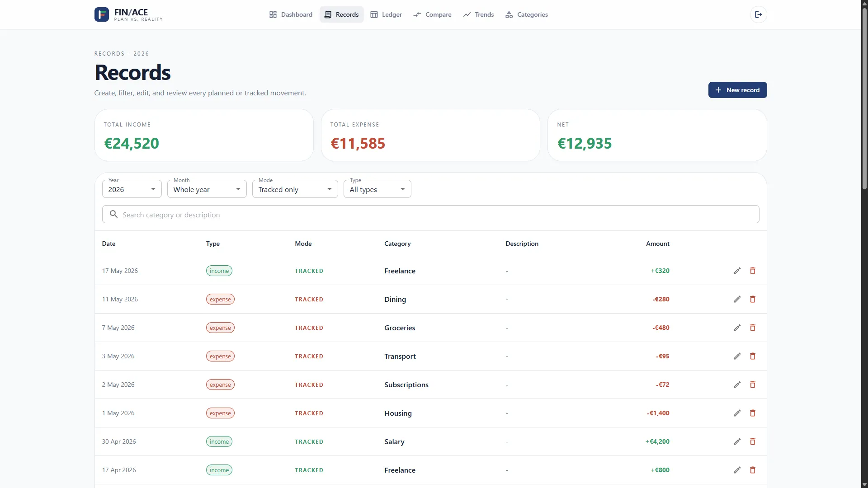Click the page vertical scrollbar

coord(864,99)
